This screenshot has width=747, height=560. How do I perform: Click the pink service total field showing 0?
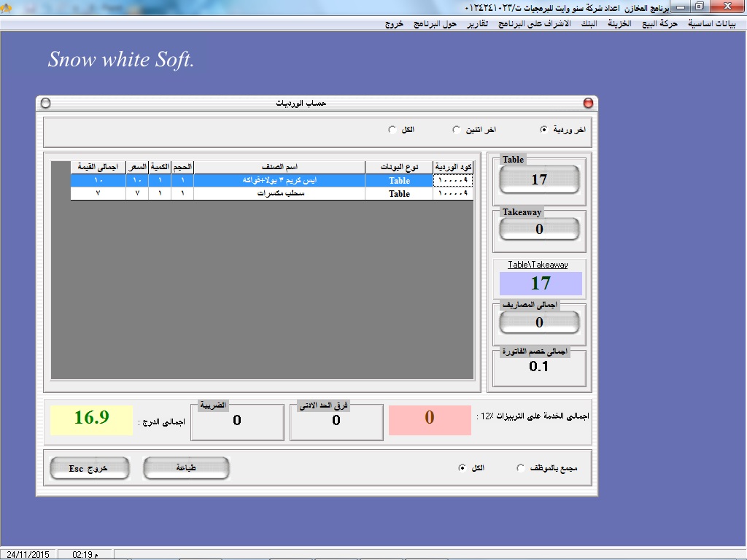430,418
